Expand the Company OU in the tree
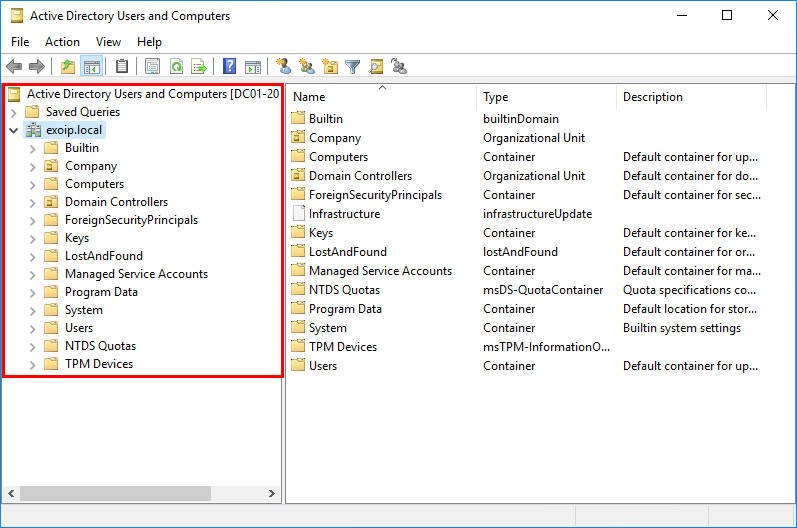797x528 pixels. click(x=33, y=166)
